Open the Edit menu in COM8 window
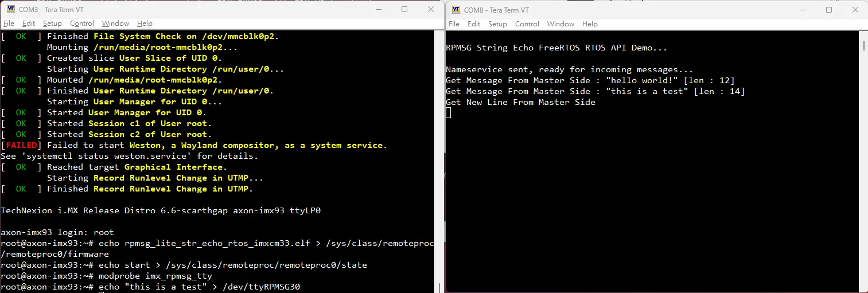The height and width of the screenshot is (293, 868). pyautogui.click(x=474, y=24)
